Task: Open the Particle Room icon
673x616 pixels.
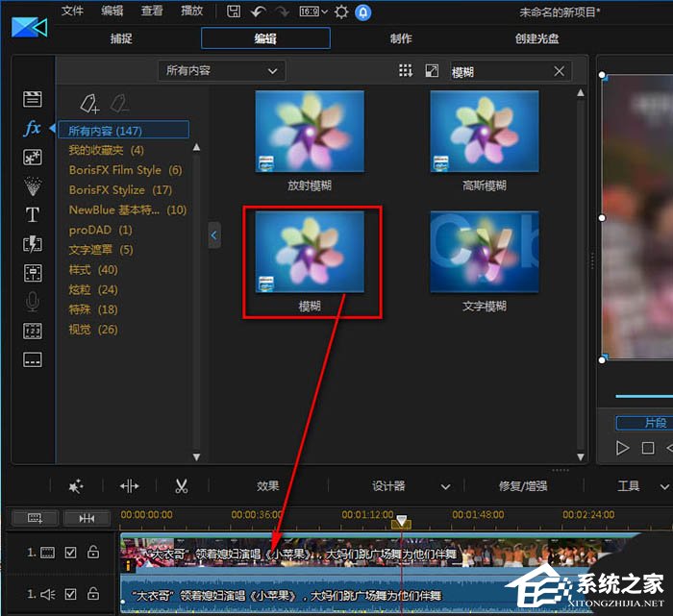Action: point(32,186)
